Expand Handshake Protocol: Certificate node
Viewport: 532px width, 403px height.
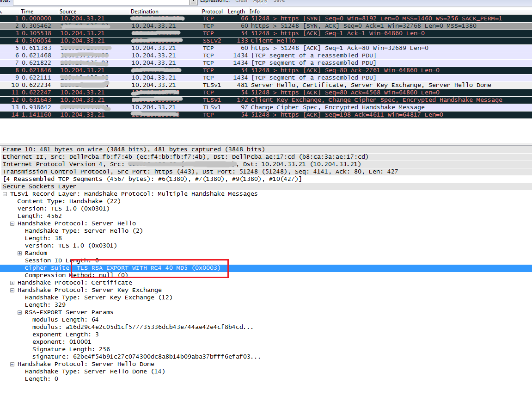12,282
